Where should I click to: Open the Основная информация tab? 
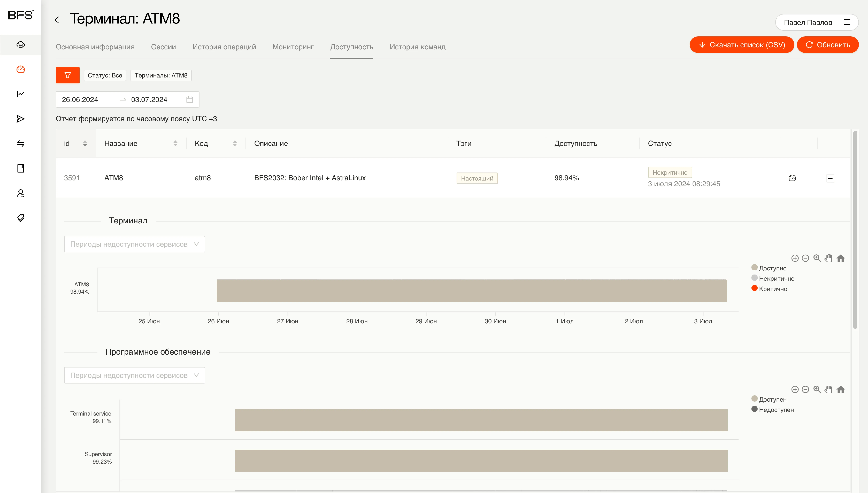[x=95, y=47]
